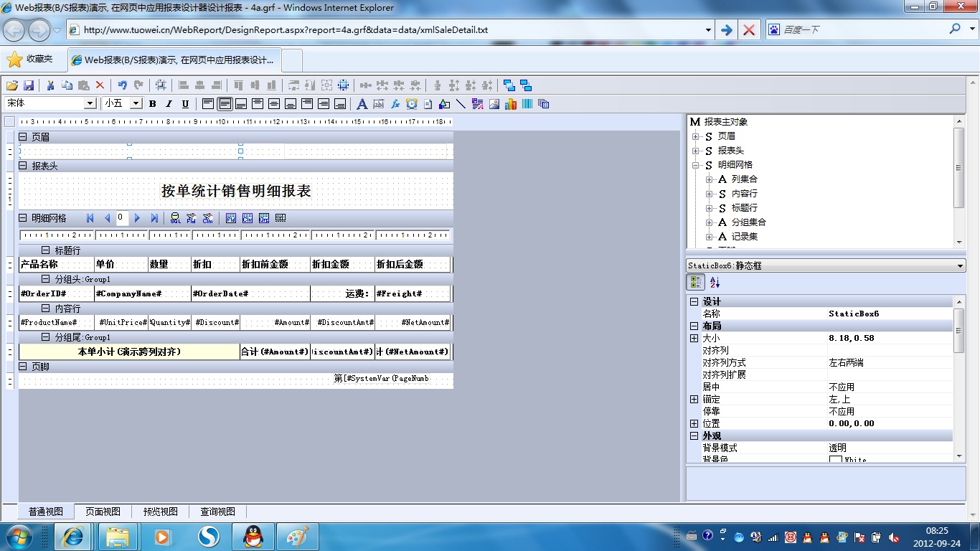Screen dimensions: 980x551
Task: Collapse the 报表头 section in designer
Action: (23, 166)
